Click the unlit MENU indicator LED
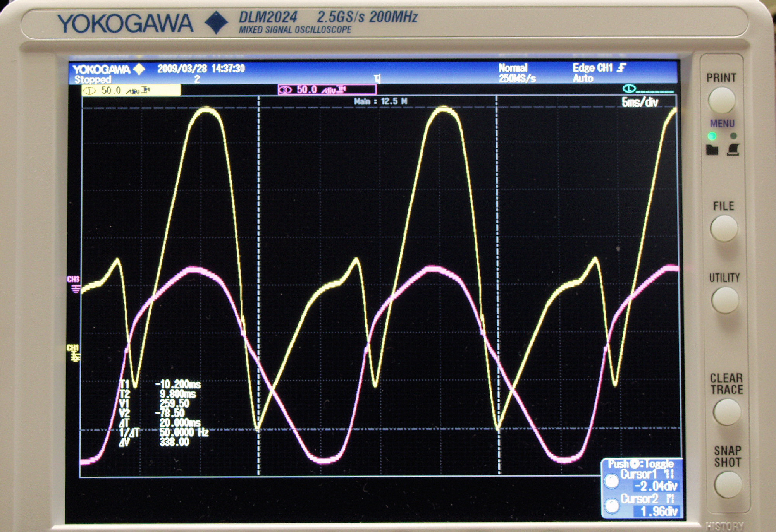This screenshot has height=532, width=776. pyautogui.click(x=733, y=136)
